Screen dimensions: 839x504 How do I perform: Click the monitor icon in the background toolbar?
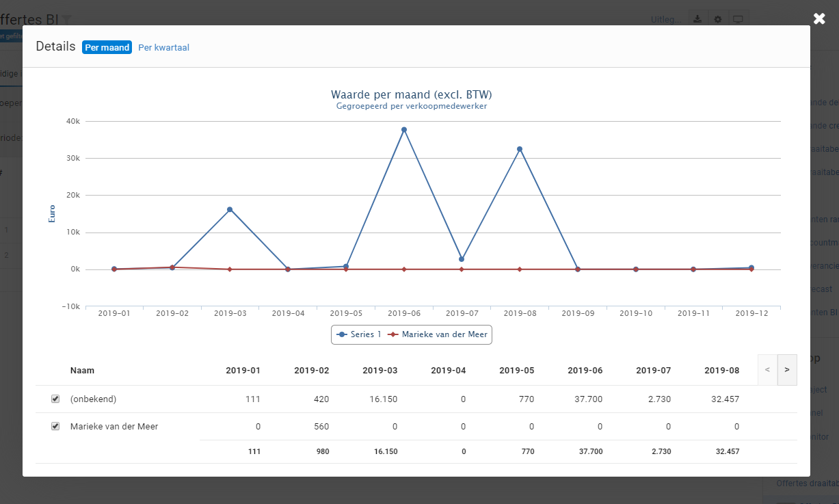point(738,19)
